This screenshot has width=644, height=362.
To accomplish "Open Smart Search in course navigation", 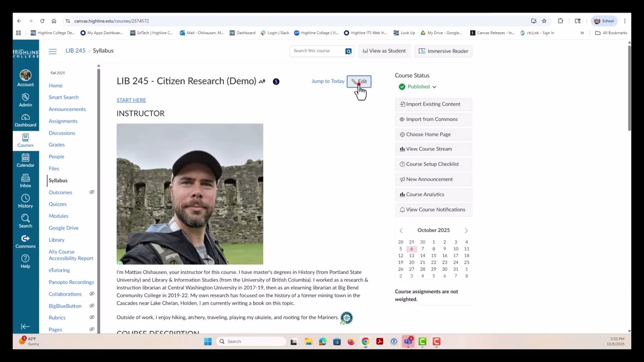I will click(x=63, y=97).
